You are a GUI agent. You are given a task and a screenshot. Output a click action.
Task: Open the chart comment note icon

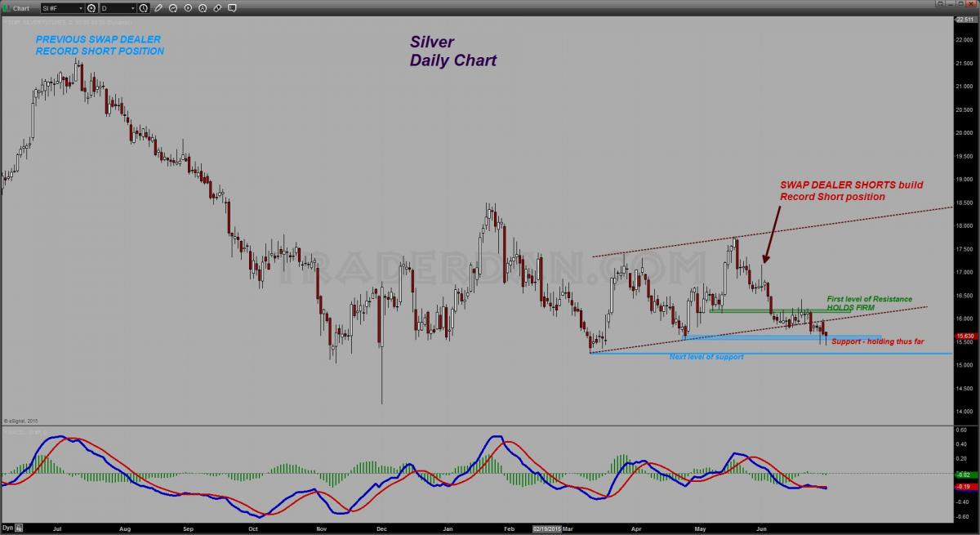(x=232, y=8)
